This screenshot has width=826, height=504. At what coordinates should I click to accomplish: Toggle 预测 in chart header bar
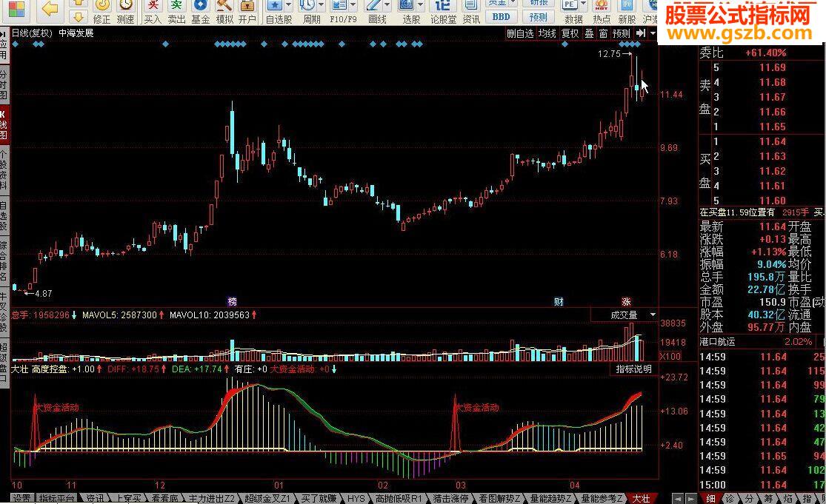622,33
